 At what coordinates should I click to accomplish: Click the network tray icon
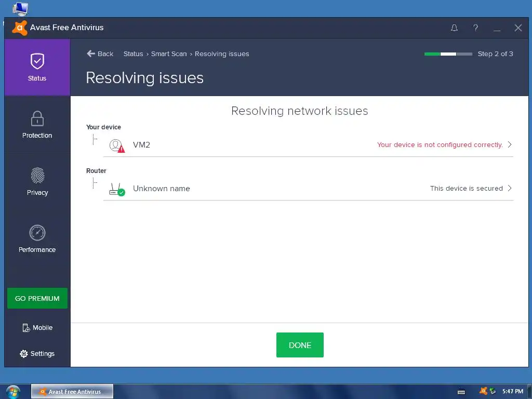point(493,391)
